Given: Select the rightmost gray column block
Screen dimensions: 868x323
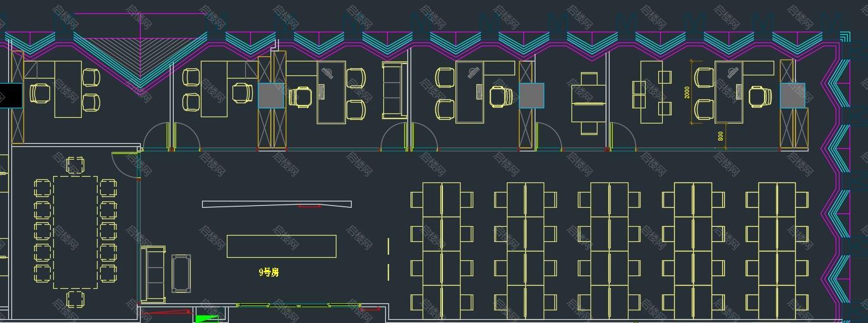Looking at the screenshot, I should coord(792,95).
